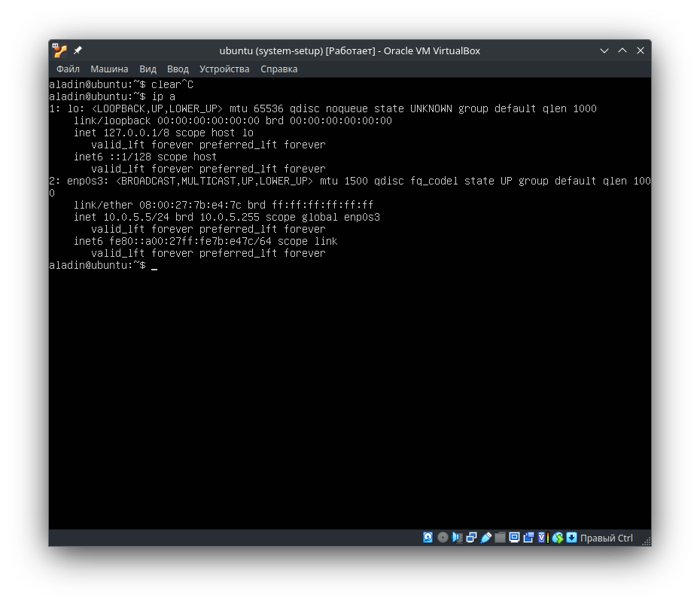This screenshot has height=604, width=700.
Task: Click the mouse integration status icon
Action: 558,538
